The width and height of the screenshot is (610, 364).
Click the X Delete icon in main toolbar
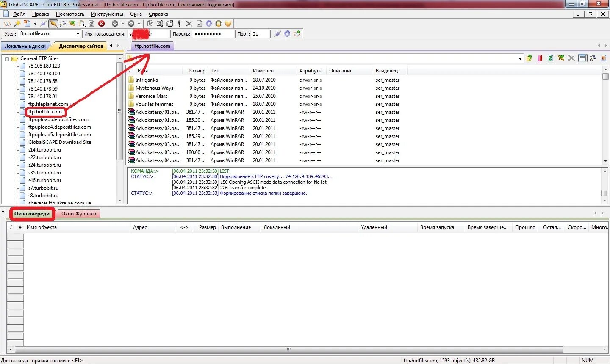(189, 24)
